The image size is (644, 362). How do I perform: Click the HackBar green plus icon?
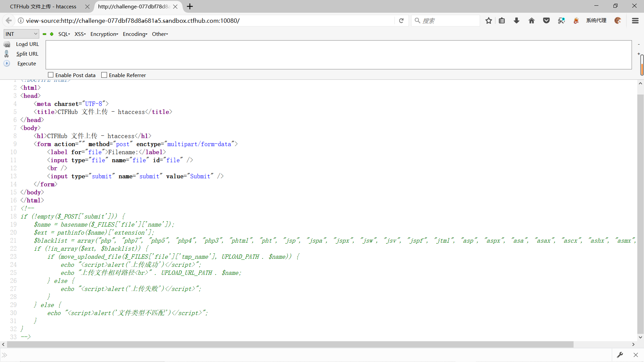point(52,34)
